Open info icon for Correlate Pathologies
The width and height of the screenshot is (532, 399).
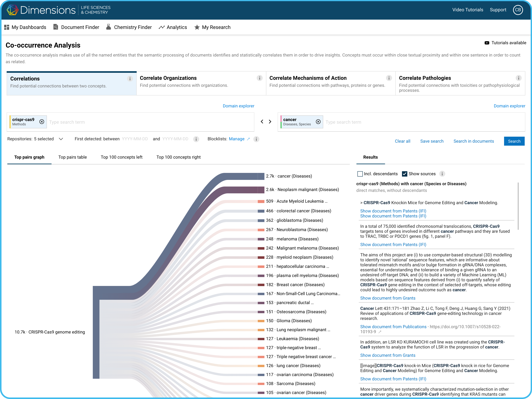click(x=518, y=78)
